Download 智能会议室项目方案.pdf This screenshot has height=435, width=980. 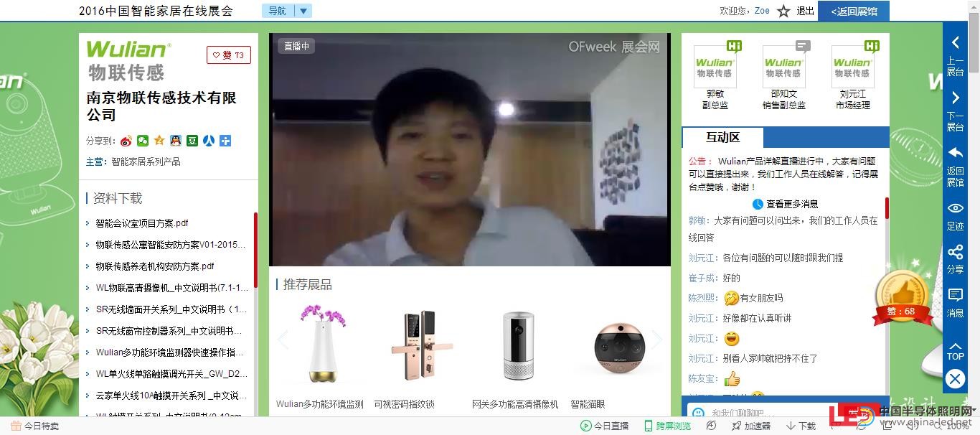pyautogui.click(x=142, y=223)
